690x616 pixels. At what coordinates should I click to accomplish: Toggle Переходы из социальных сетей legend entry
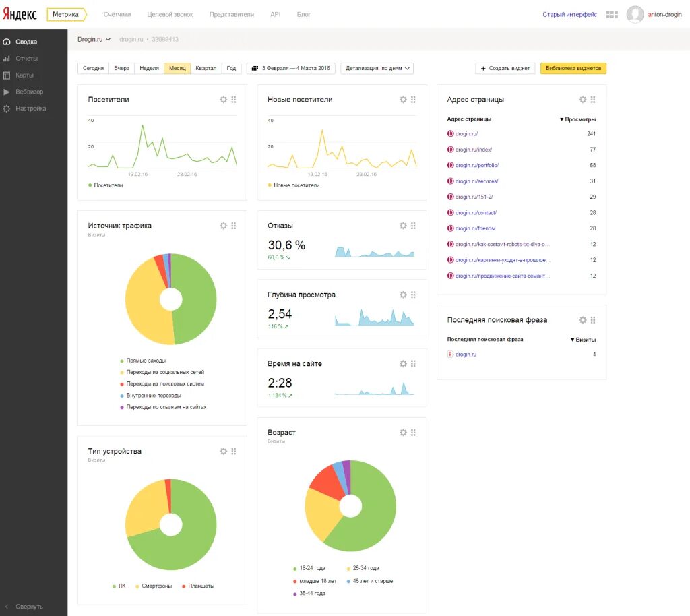pyautogui.click(x=162, y=372)
